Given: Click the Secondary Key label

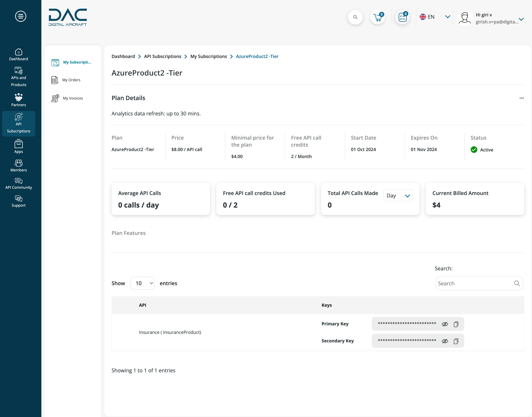Looking at the screenshot, I should (337, 341).
